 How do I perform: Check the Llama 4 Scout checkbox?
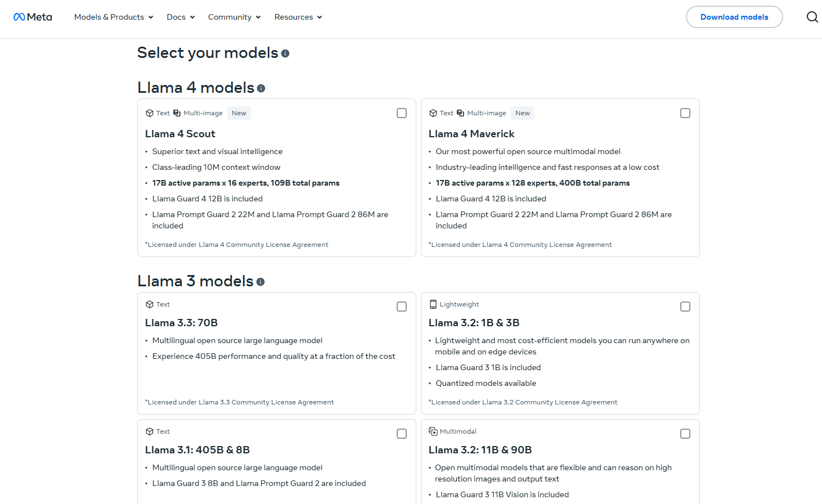pyautogui.click(x=402, y=113)
